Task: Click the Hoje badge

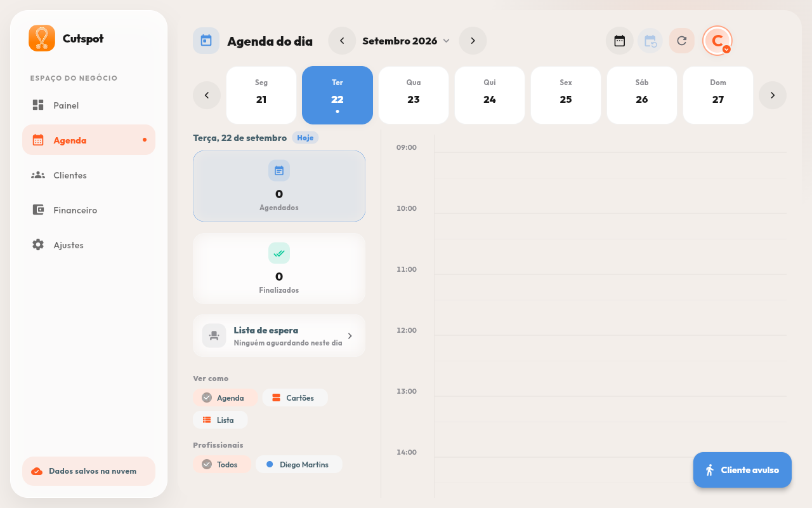Action: pos(305,138)
